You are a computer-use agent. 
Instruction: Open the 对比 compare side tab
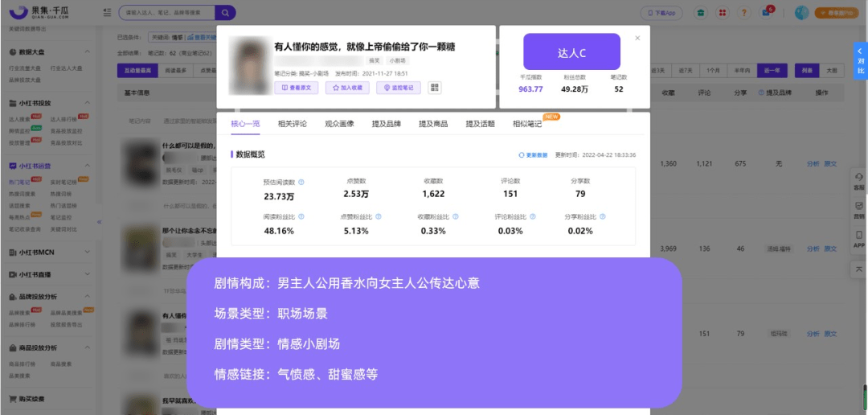pos(860,62)
